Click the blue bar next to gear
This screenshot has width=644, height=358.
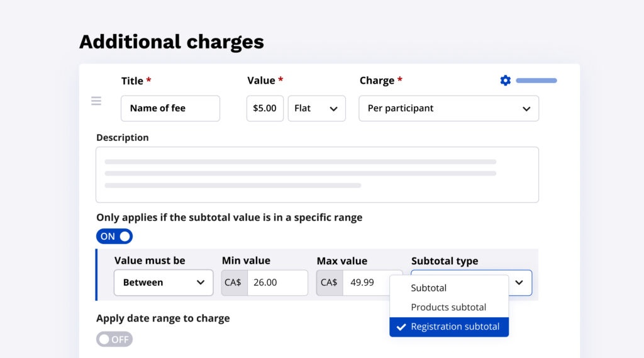click(x=536, y=81)
